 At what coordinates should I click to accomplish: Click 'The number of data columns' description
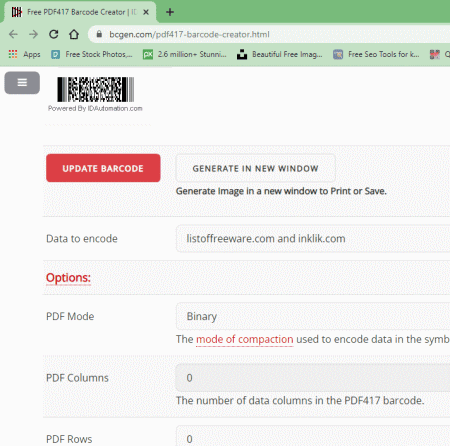point(300,400)
